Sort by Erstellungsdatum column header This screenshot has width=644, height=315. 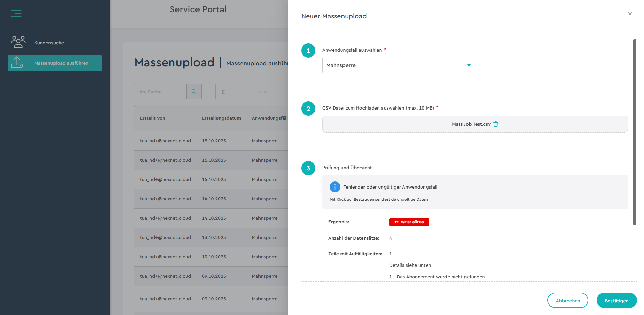(221, 118)
